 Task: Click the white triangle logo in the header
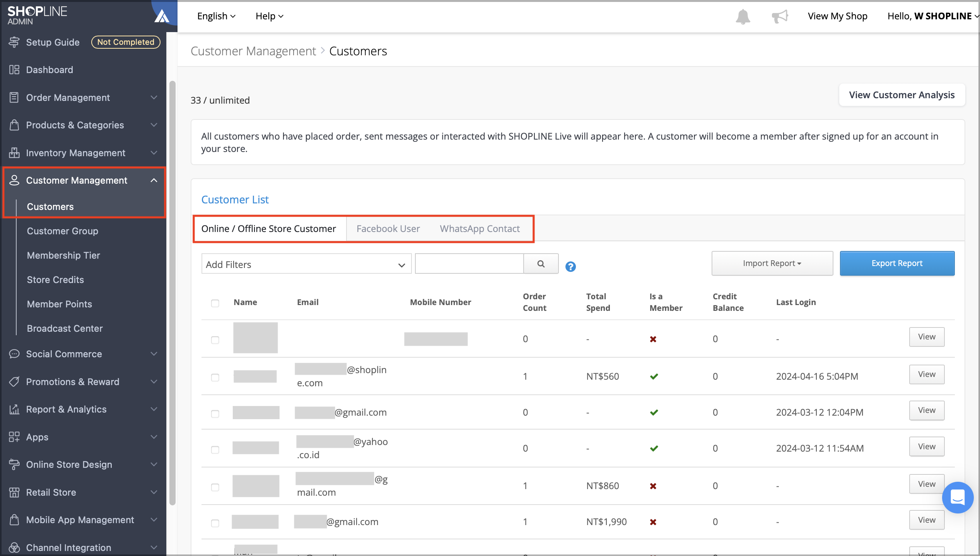(x=162, y=16)
